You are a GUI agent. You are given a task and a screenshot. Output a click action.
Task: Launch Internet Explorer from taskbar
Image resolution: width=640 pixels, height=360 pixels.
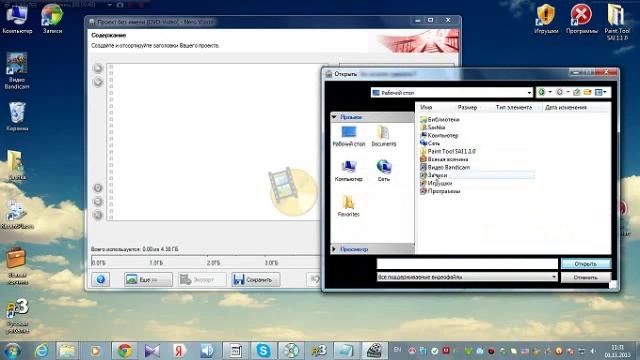(x=41, y=351)
